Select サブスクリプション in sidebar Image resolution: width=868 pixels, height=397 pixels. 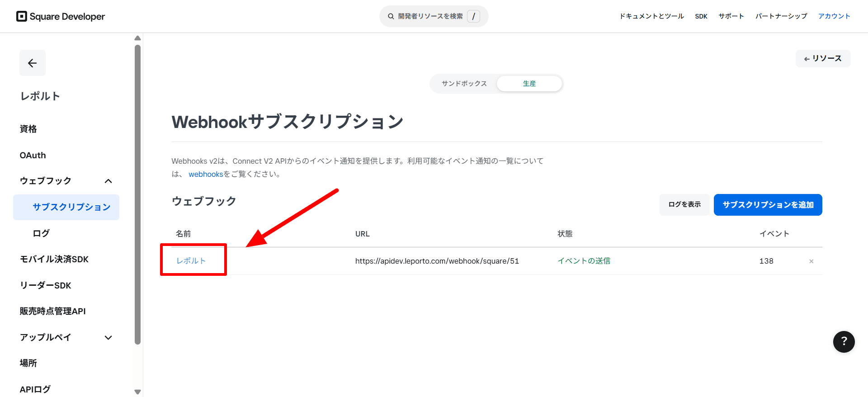point(66,207)
